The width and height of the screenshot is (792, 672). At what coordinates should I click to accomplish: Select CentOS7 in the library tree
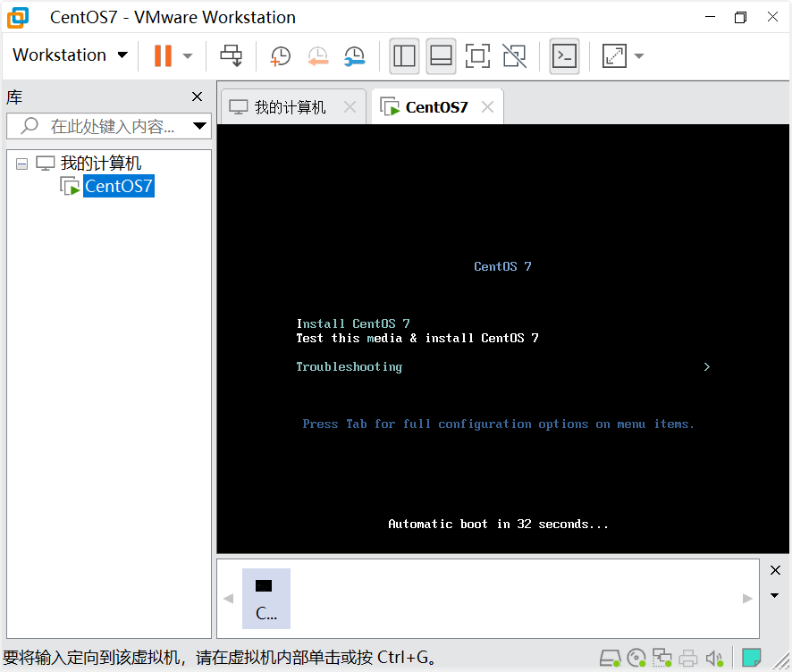(x=118, y=186)
